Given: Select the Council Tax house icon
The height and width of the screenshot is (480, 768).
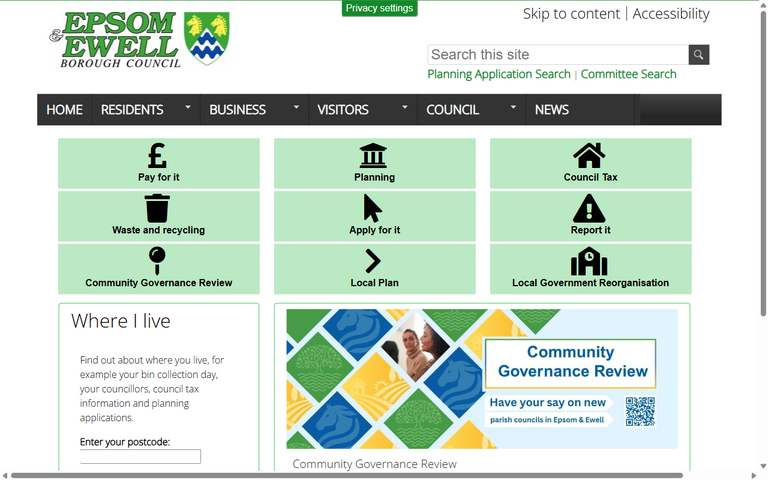Looking at the screenshot, I should 589,156.
